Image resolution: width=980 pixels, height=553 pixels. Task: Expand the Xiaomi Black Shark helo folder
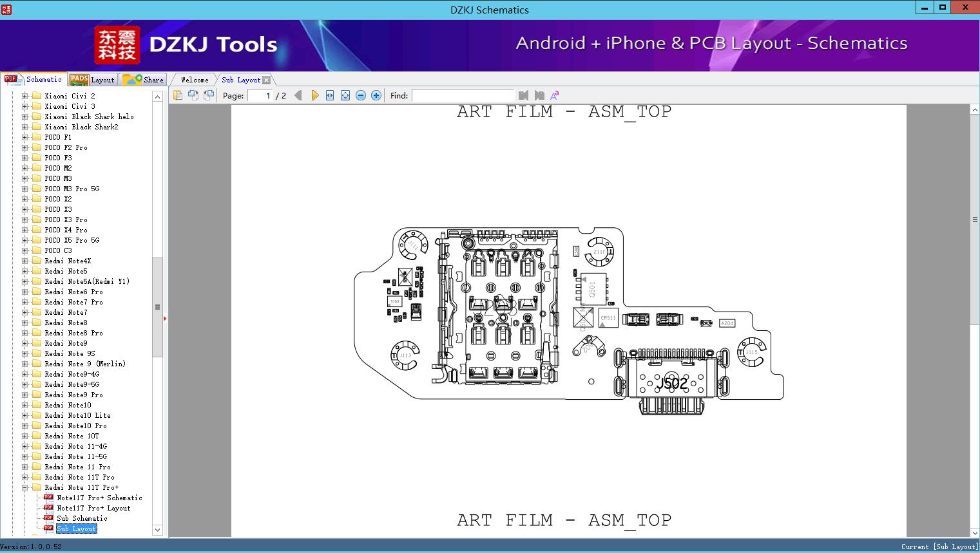tap(24, 117)
